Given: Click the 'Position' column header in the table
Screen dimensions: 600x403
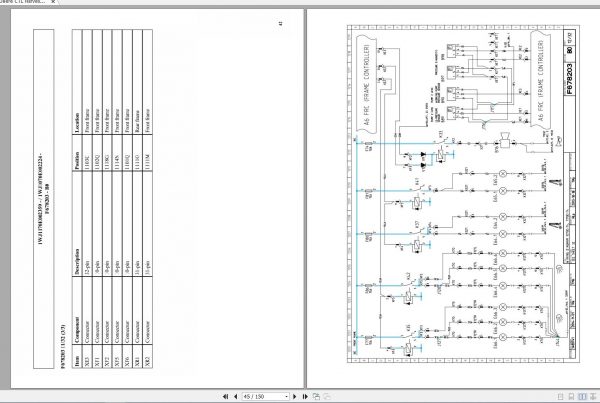Looking at the screenshot, I should pos(77,160).
